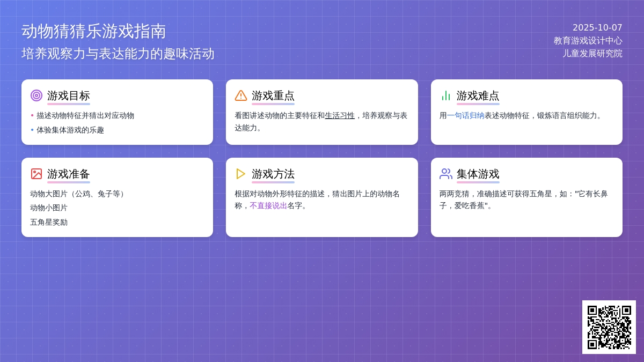
Task: Click the QR code image
Action: (x=609, y=327)
